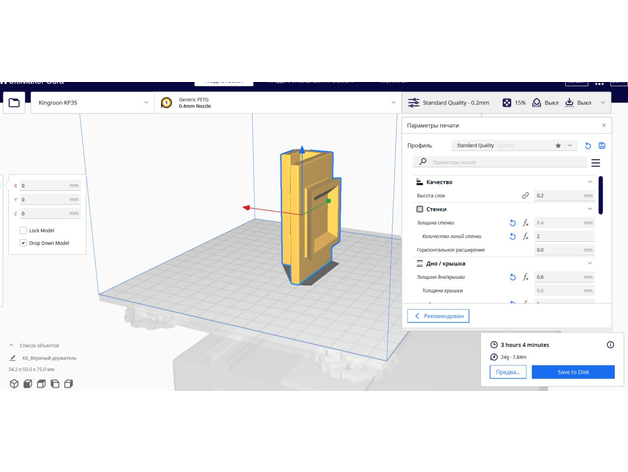
Task: Open the settings visibility hamburger menu
Action: pos(596,162)
